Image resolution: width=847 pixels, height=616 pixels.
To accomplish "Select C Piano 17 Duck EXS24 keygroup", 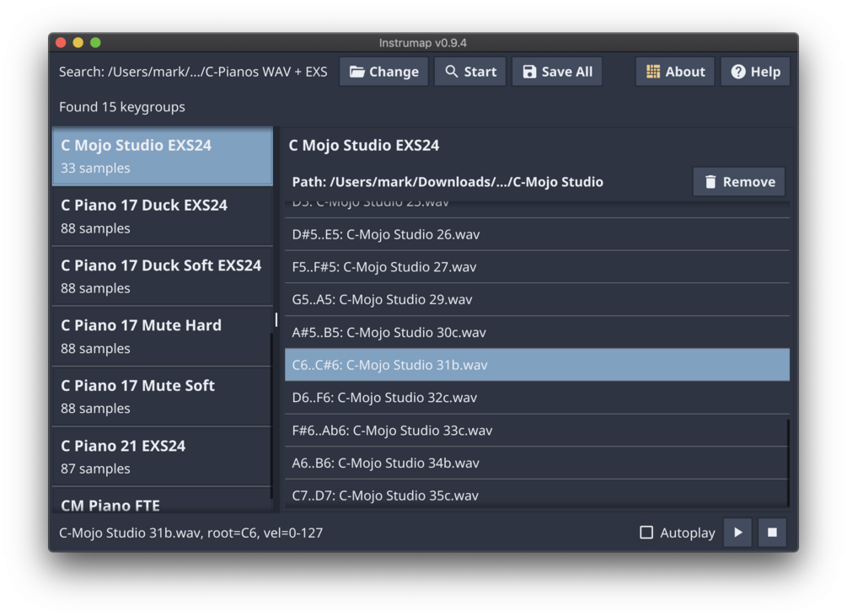I will pyautogui.click(x=163, y=217).
